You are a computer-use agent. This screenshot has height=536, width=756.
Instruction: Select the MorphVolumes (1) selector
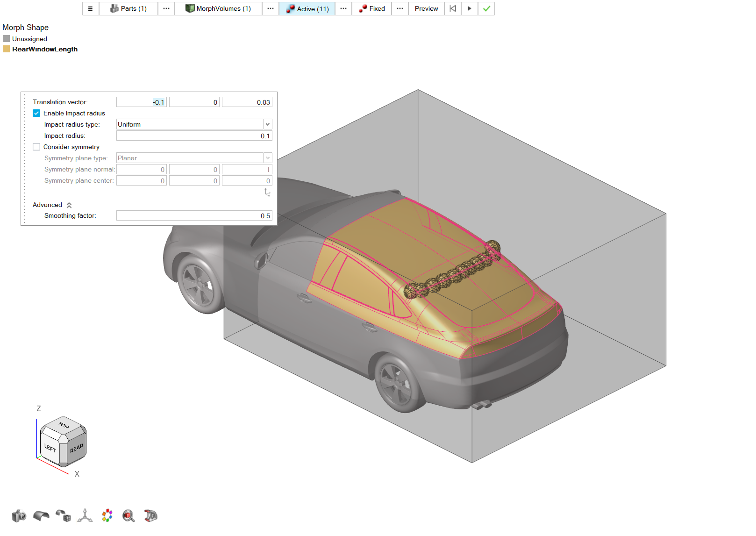click(x=218, y=8)
